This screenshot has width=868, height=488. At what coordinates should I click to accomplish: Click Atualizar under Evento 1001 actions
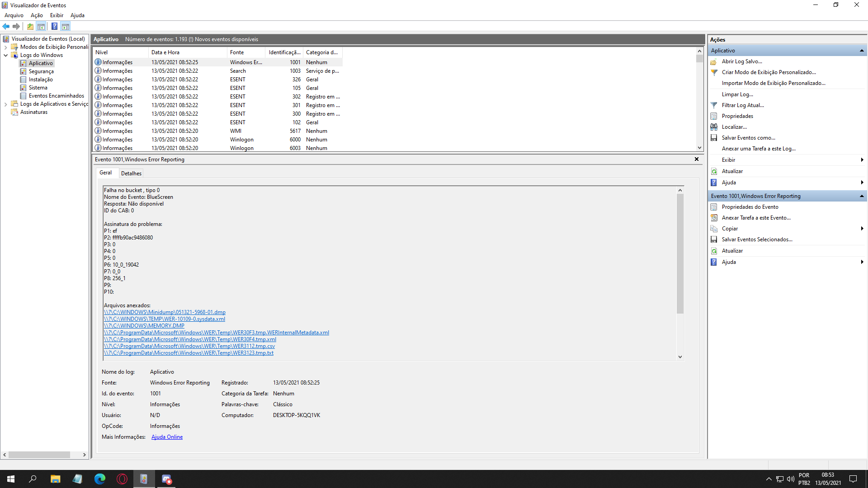pyautogui.click(x=732, y=251)
